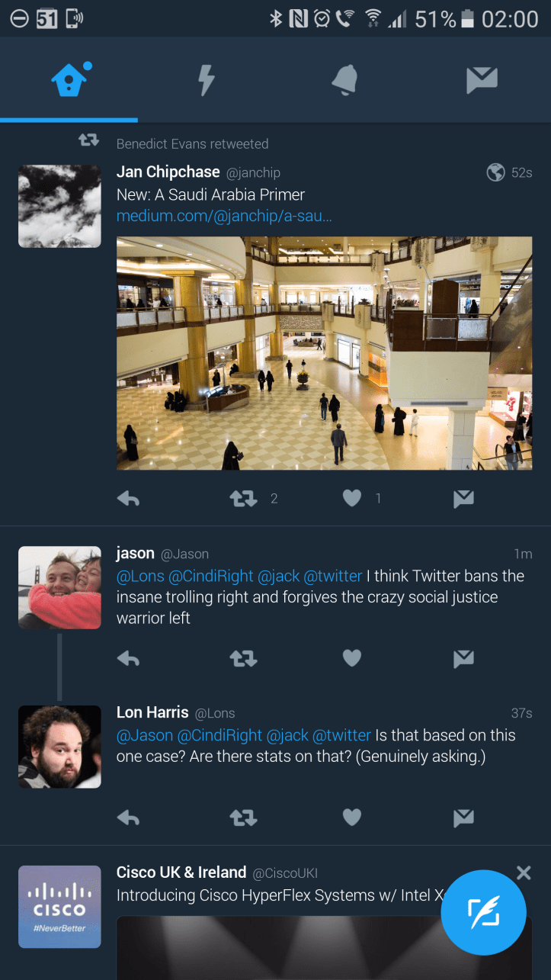Retweet Jan Chipchase's Saudi Arabia tweet

click(x=244, y=499)
